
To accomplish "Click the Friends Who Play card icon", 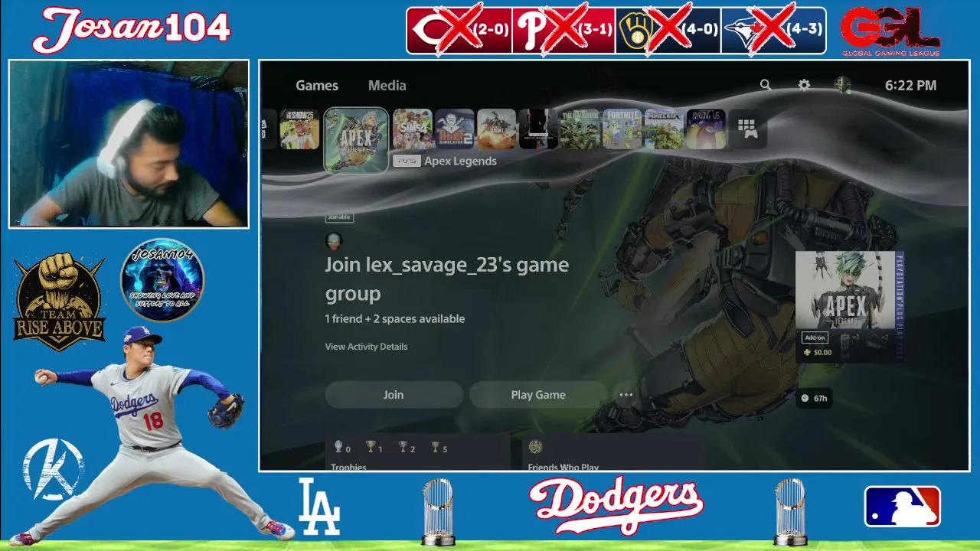I will pos(535,447).
